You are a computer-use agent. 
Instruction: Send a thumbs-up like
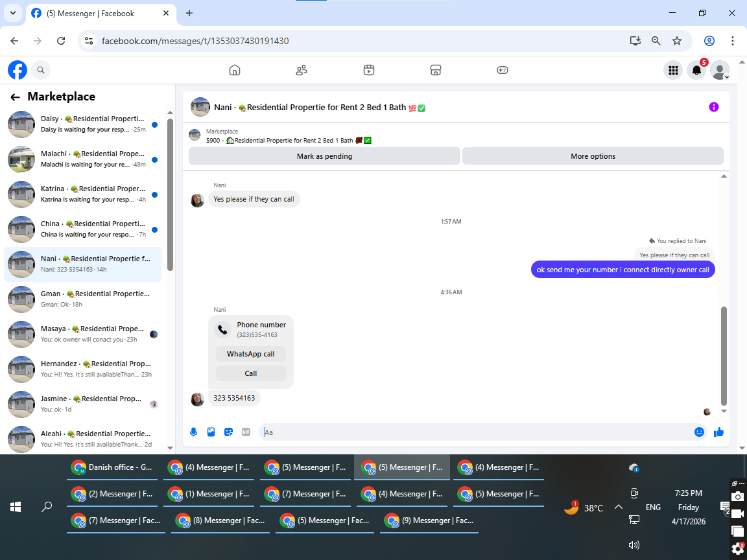(718, 432)
